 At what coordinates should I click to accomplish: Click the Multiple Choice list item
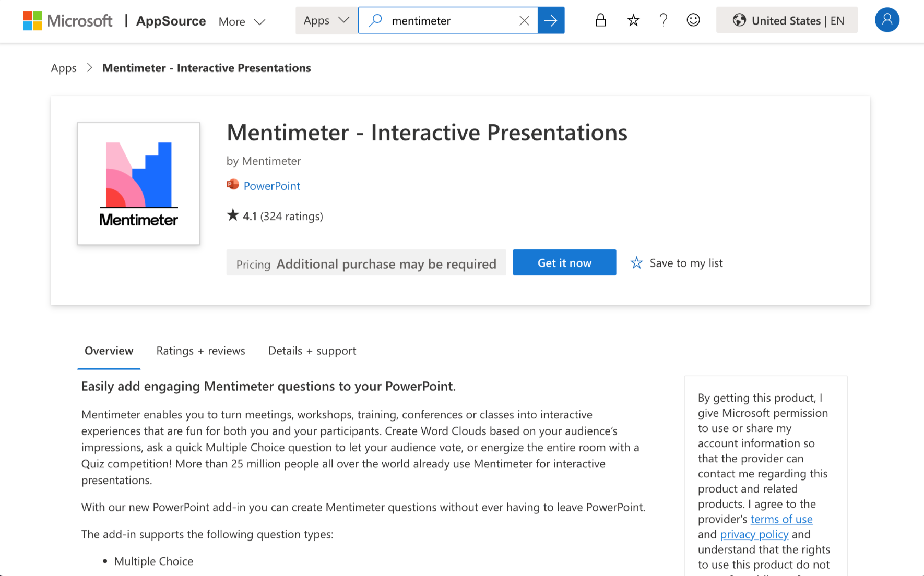(153, 561)
